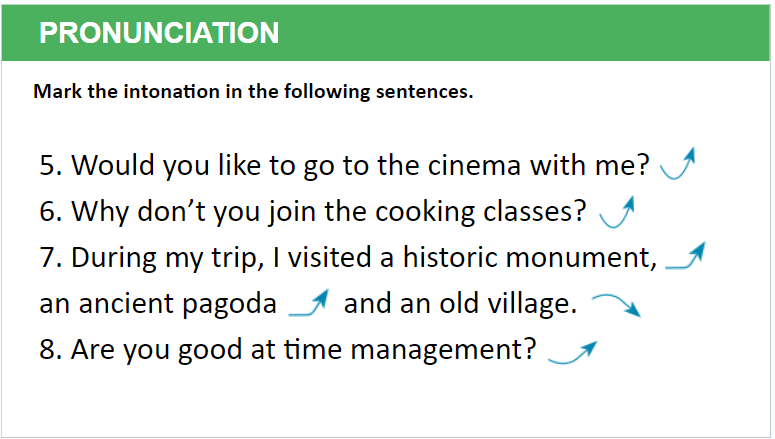Click the rising arrow after sentence 5
Image resolution: width=775 pixels, height=439 pixels.
(x=678, y=164)
